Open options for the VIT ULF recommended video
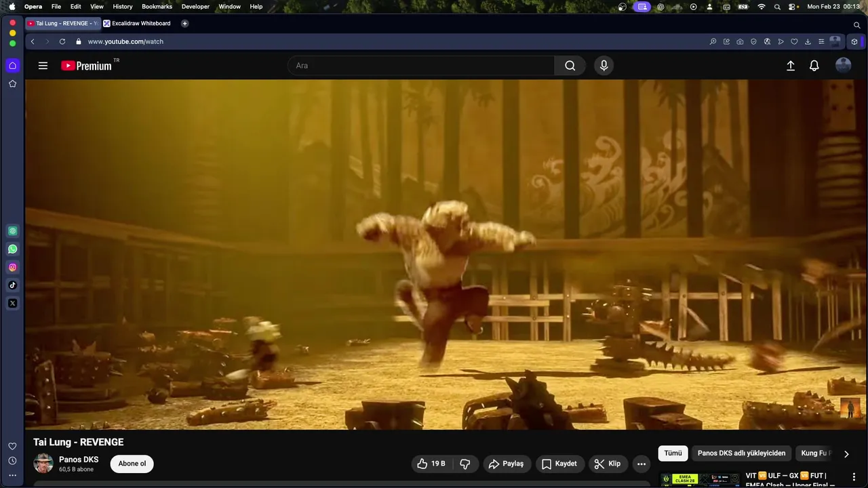The height and width of the screenshot is (488, 868). point(854,476)
